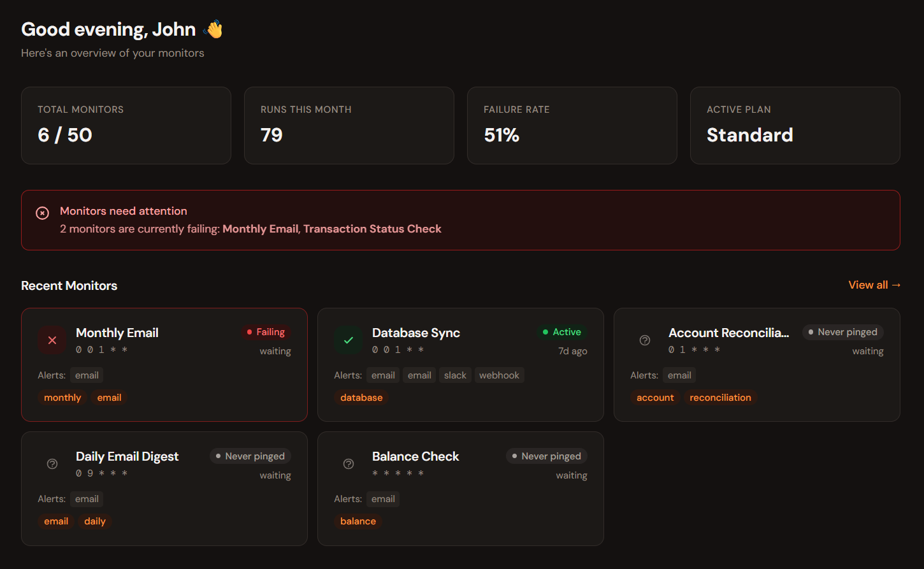
Task: Select Transaction Status Check in the alert banner
Action: click(372, 229)
